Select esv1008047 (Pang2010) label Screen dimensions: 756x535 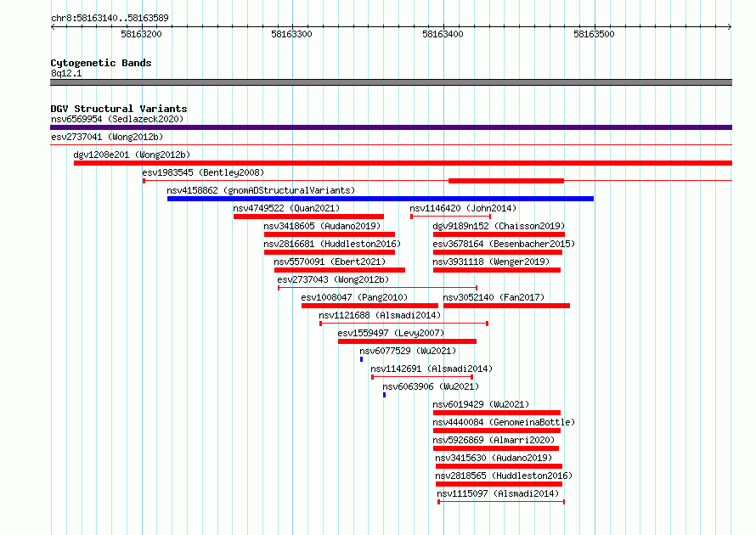354,297
